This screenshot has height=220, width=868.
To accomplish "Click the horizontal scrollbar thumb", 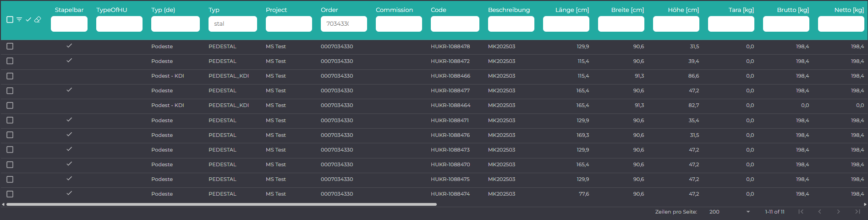I will pos(221,204).
